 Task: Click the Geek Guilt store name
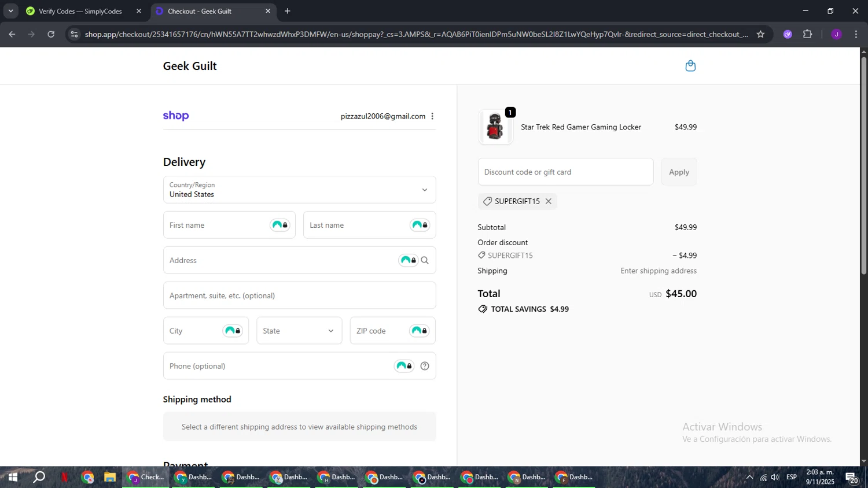pyautogui.click(x=190, y=66)
